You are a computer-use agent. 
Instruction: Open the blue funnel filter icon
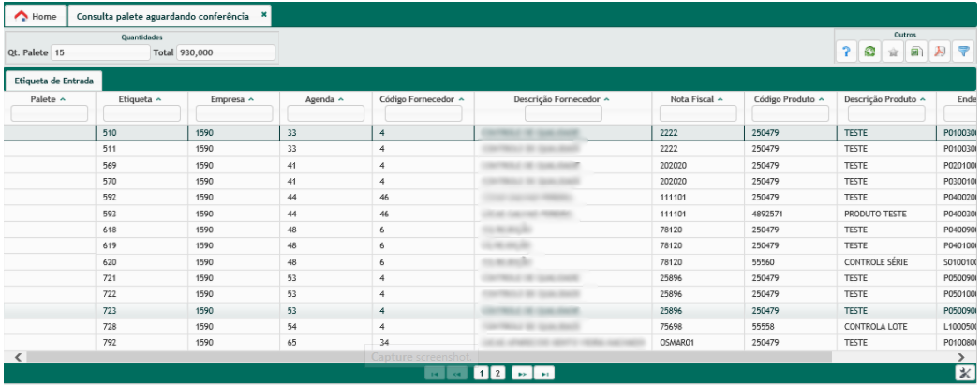962,52
